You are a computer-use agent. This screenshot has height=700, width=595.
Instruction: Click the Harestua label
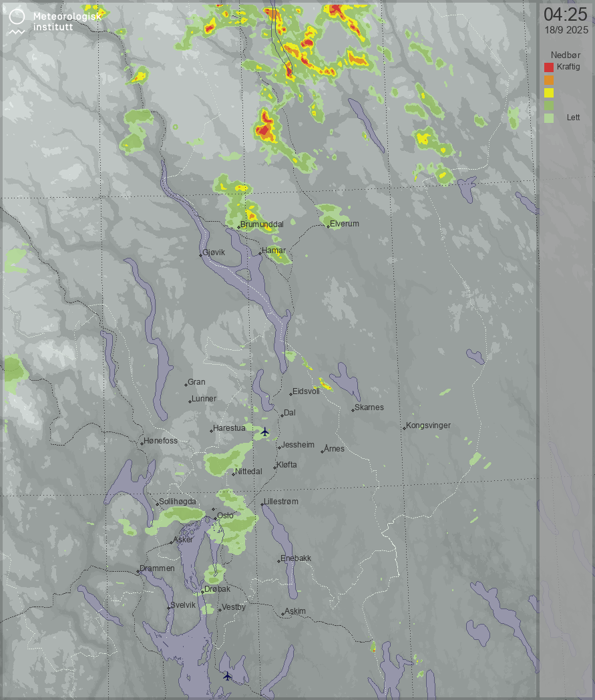229,428
